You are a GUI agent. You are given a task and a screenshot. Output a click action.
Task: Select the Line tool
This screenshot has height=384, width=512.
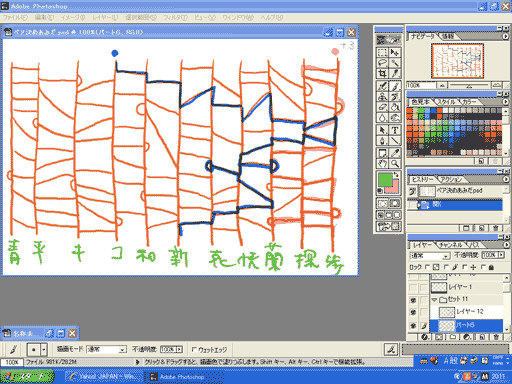point(395,140)
